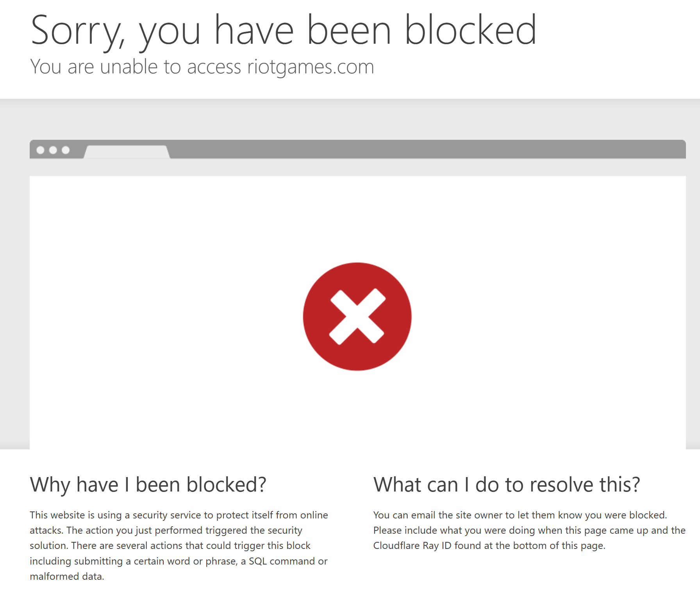The height and width of the screenshot is (602, 700).
Task: Click the 'SQL command' phrase in explanation
Action: (282, 561)
